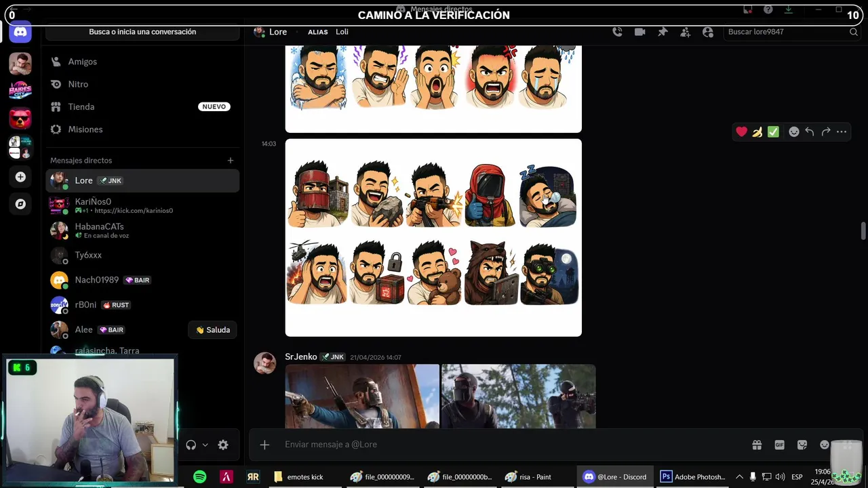Viewport: 868px width, 488px height.
Task: Open Discord home direct messages button
Action: pos(20,32)
